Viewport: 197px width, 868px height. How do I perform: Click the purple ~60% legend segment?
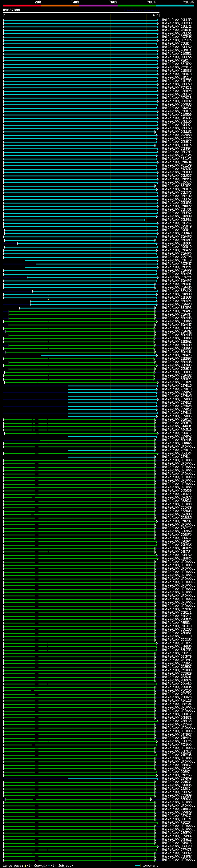coord(99,6)
